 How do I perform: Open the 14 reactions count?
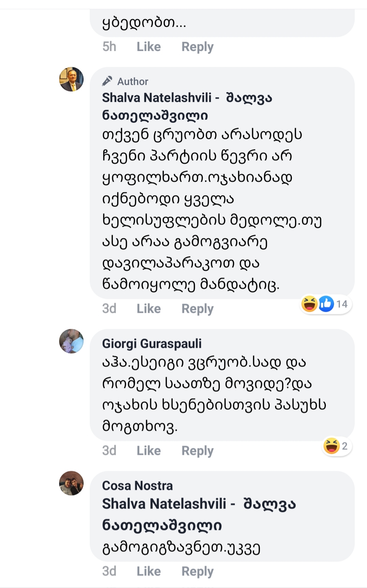pos(342,304)
